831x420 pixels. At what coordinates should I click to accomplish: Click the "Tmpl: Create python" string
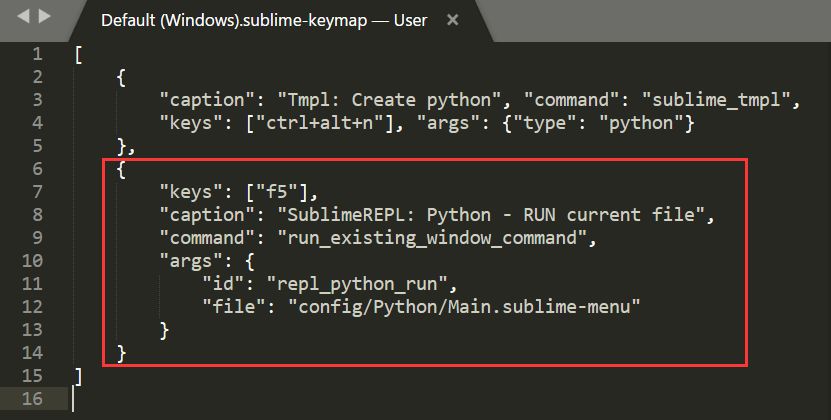(390, 100)
